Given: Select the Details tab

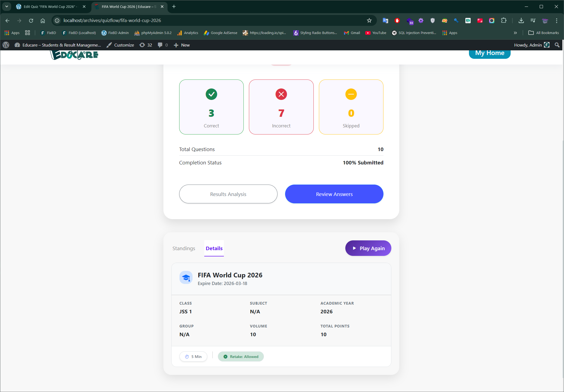Looking at the screenshot, I should pos(214,248).
